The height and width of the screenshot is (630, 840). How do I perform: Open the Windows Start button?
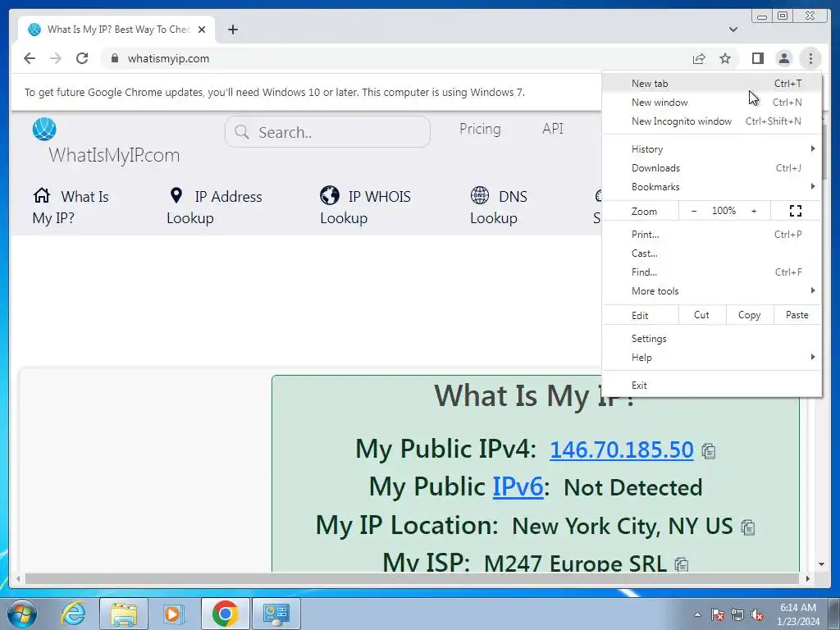coord(22,614)
